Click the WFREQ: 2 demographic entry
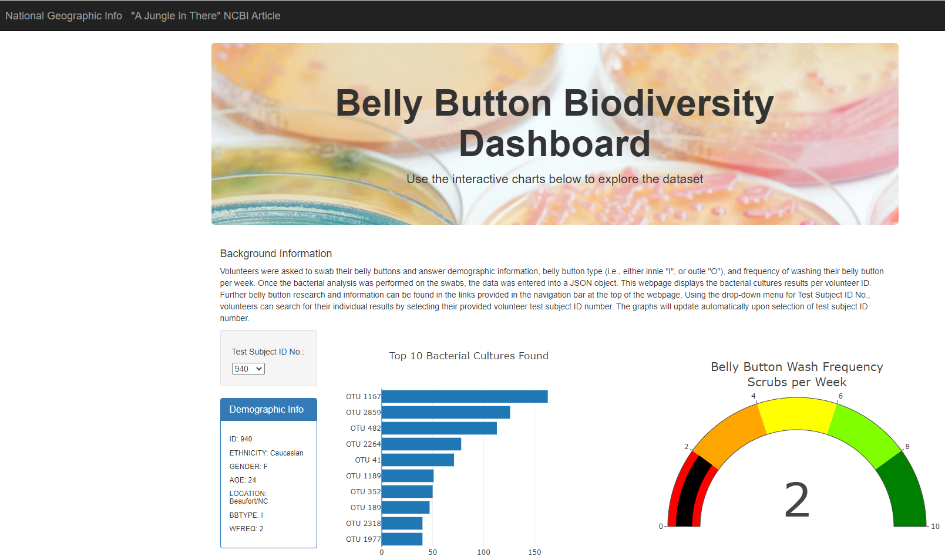This screenshot has width=945, height=560. click(x=246, y=528)
